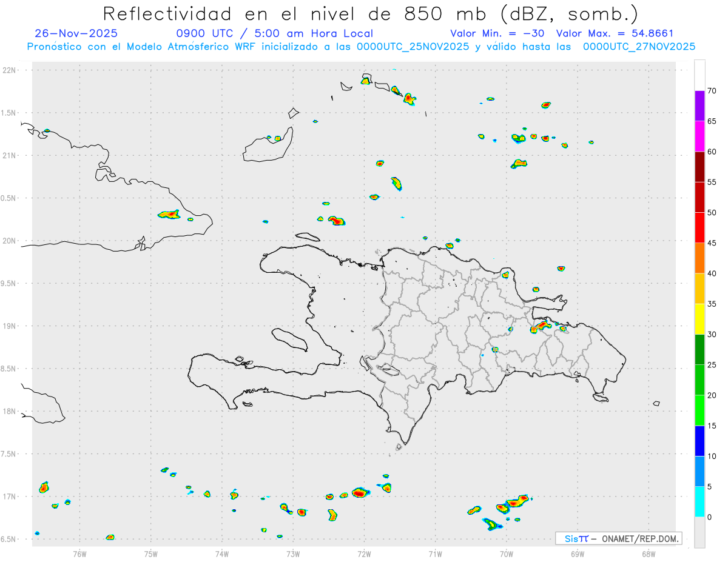The height and width of the screenshot is (562, 728).
Task: Click the longitude label '70W'
Action: tap(507, 553)
